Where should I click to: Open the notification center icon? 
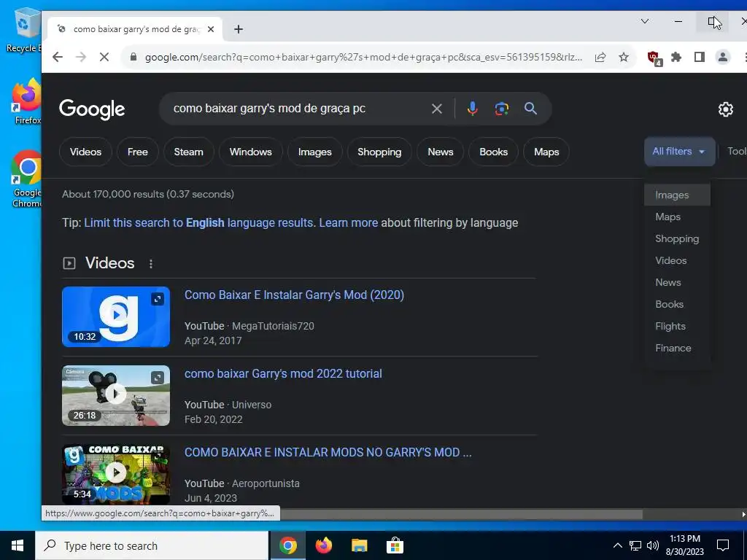(723, 545)
